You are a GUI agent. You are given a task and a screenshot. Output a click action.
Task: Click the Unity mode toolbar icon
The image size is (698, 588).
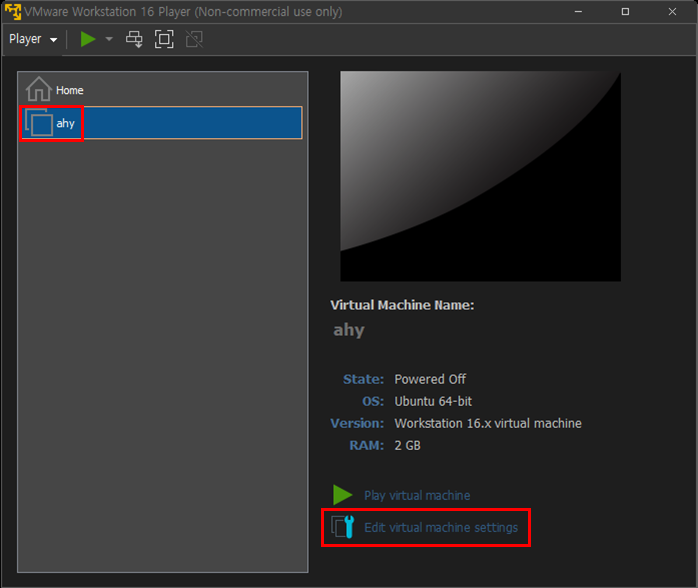point(194,39)
